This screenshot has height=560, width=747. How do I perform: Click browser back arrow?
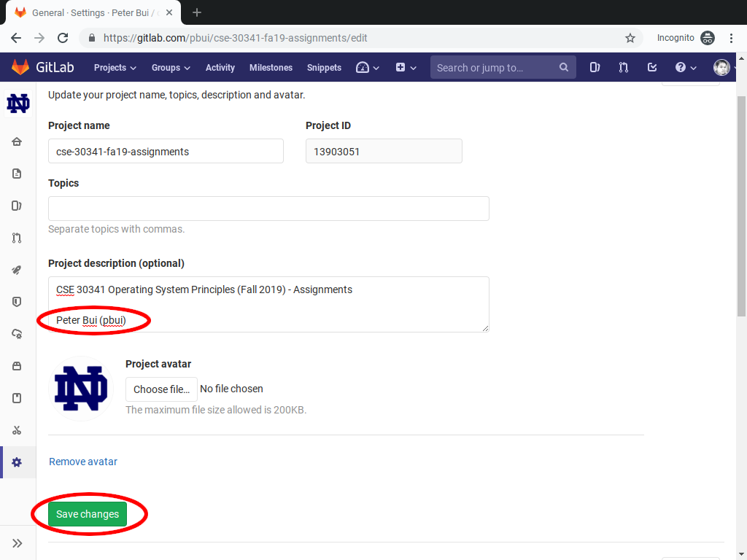[16, 38]
